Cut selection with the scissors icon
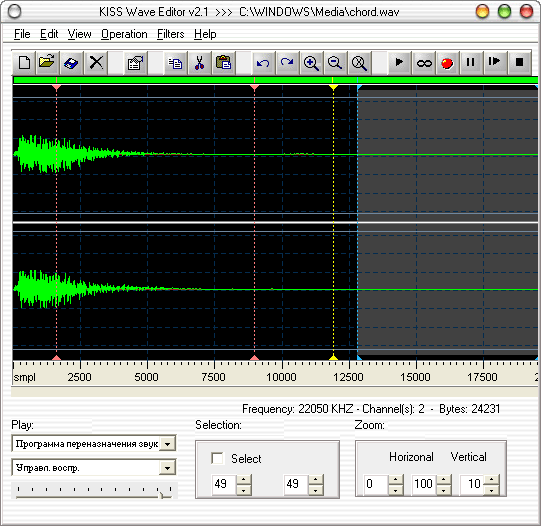The height and width of the screenshot is (526, 541). (x=199, y=63)
